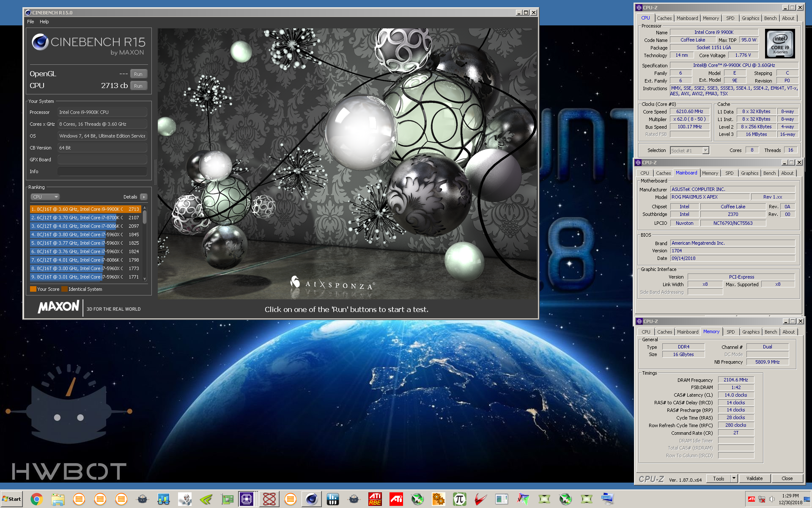Screen dimensions: 812x508
Task: Click the ranking list scrollbar thumb
Action: click(145, 217)
